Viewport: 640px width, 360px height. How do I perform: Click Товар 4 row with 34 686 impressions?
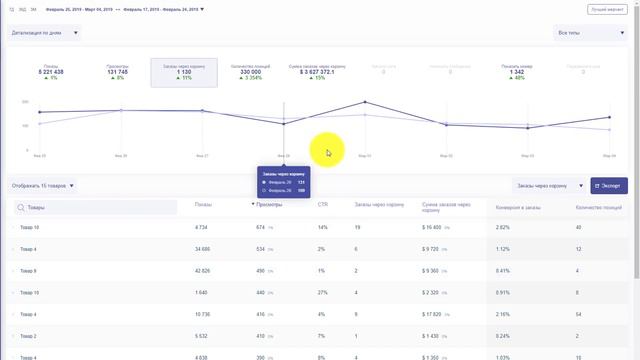(318, 249)
